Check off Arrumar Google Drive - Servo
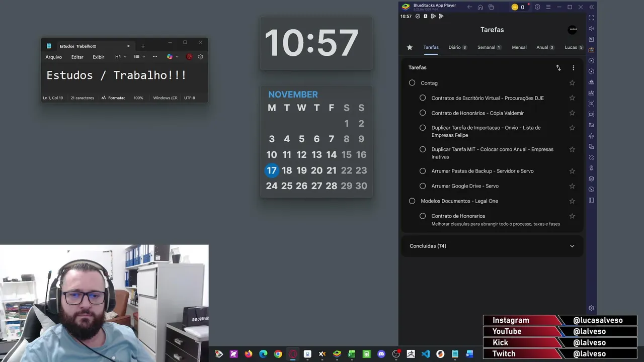Viewport: 644px width, 362px height. [423, 186]
